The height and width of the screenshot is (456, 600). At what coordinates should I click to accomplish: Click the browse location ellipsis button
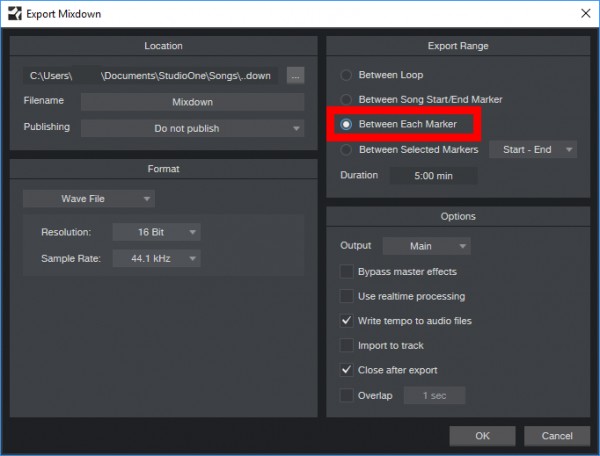click(x=294, y=75)
